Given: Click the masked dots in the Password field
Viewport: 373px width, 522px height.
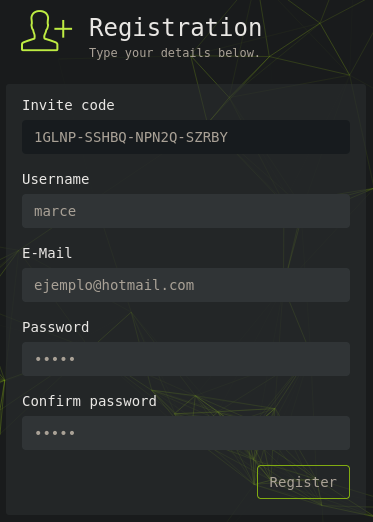Looking at the screenshot, I should (55, 359).
